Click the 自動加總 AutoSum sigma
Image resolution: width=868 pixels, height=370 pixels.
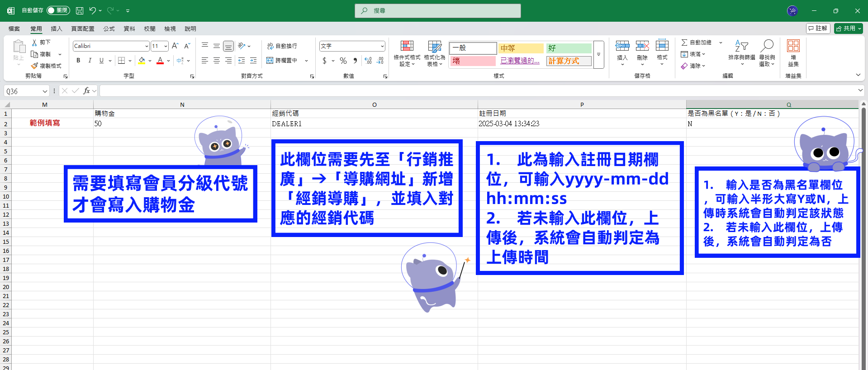coord(684,42)
